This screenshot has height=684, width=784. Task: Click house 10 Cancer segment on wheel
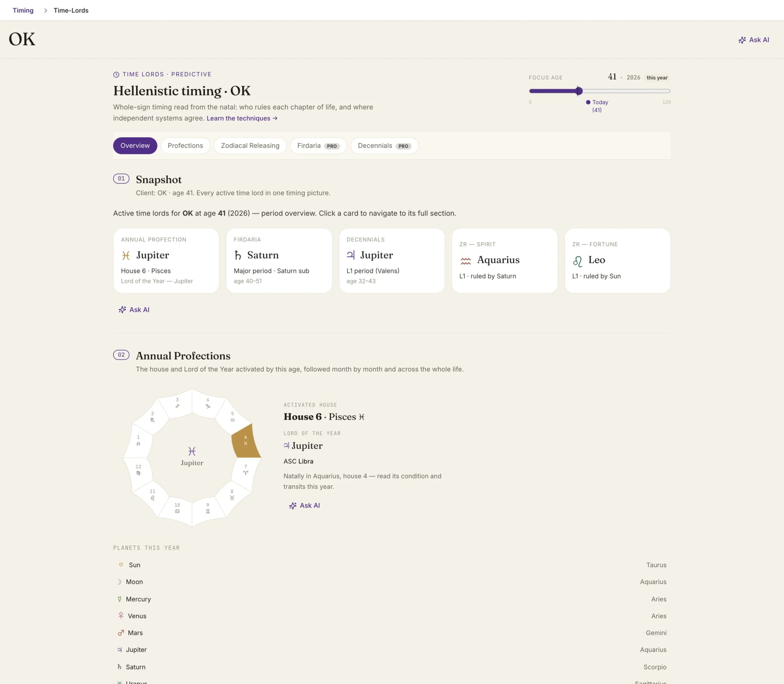click(x=177, y=508)
